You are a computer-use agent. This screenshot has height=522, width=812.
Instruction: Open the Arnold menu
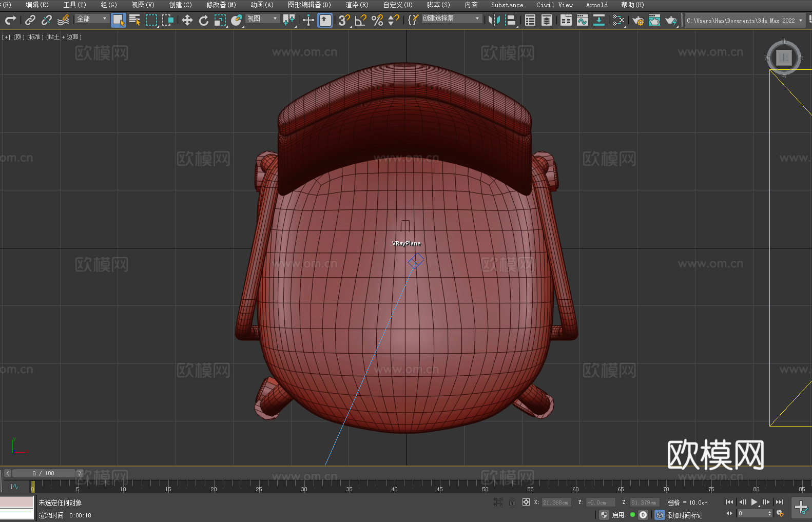click(x=597, y=5)
